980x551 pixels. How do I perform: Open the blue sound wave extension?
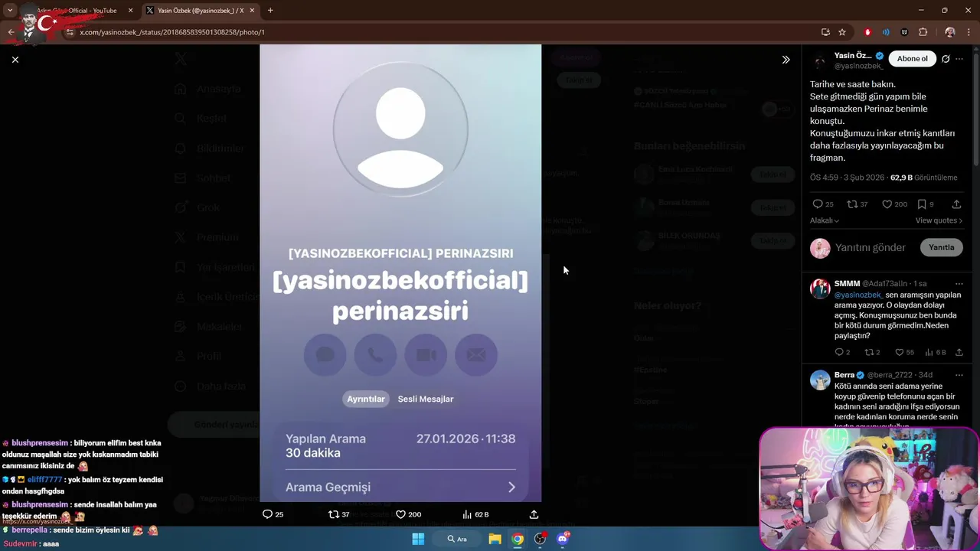(x=886, y=32)
